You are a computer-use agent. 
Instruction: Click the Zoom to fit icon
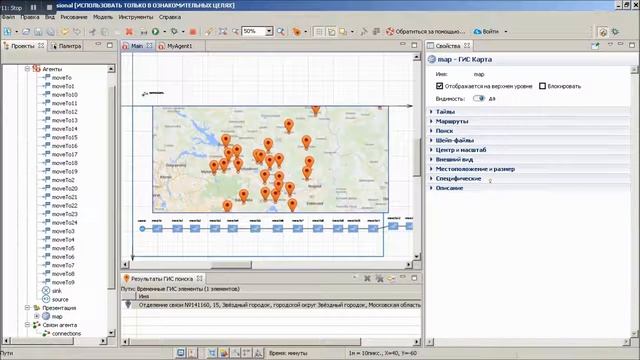(222, 31)
